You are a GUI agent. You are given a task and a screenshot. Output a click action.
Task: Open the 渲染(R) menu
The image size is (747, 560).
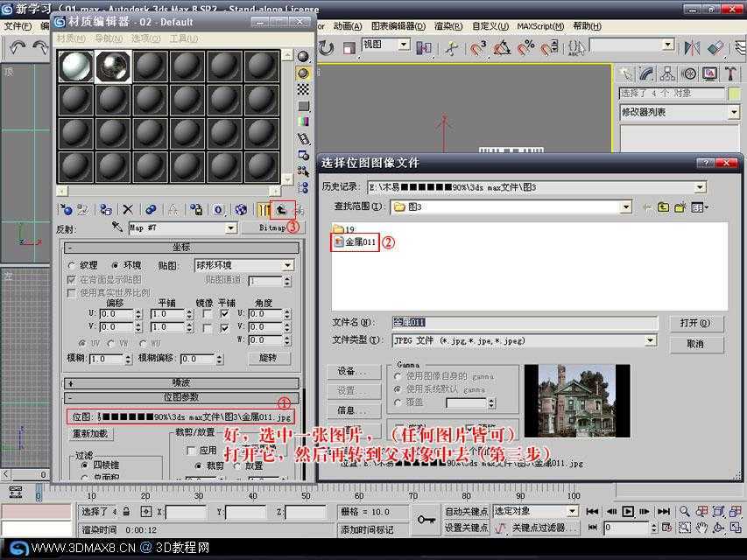click(x=447, y=26)
